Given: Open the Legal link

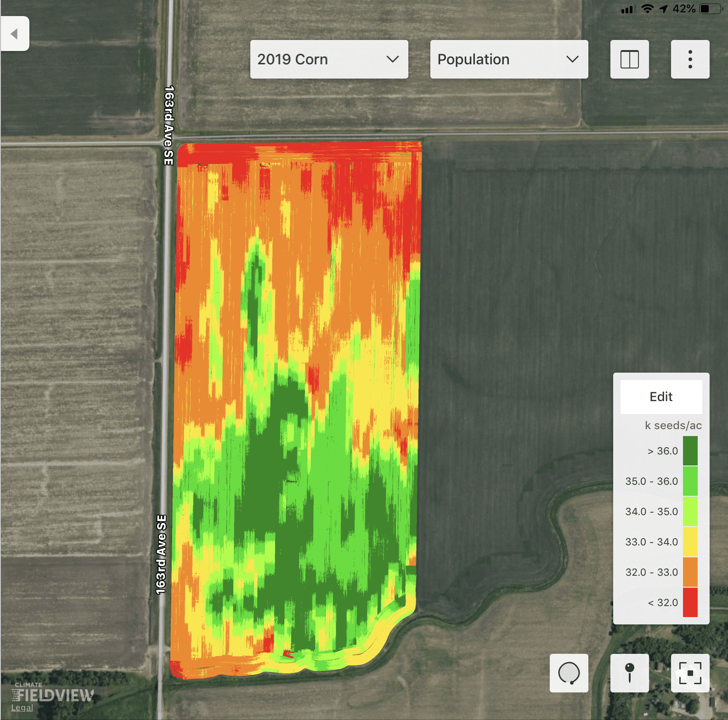Looking at the screenshot, I should coord(22,708).
